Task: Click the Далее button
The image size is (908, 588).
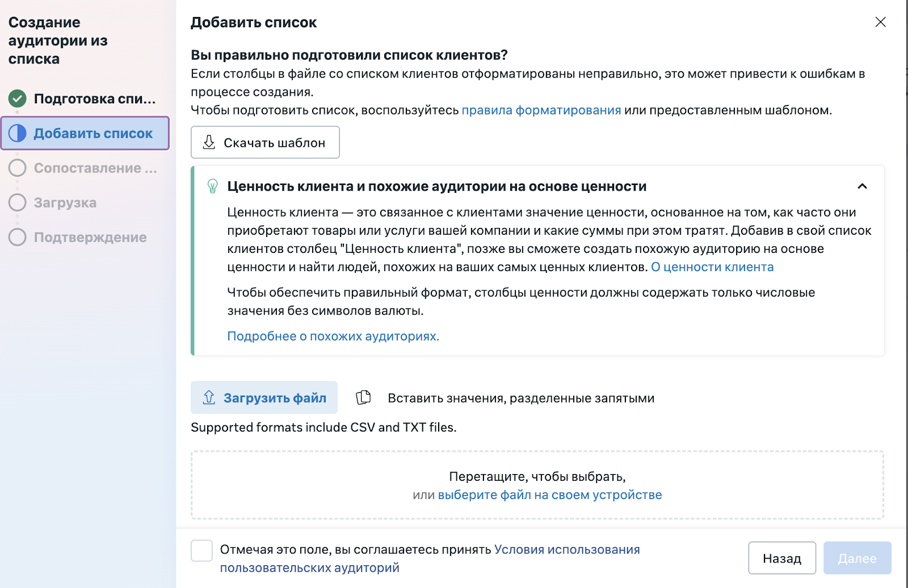Action: coord(857,559)
